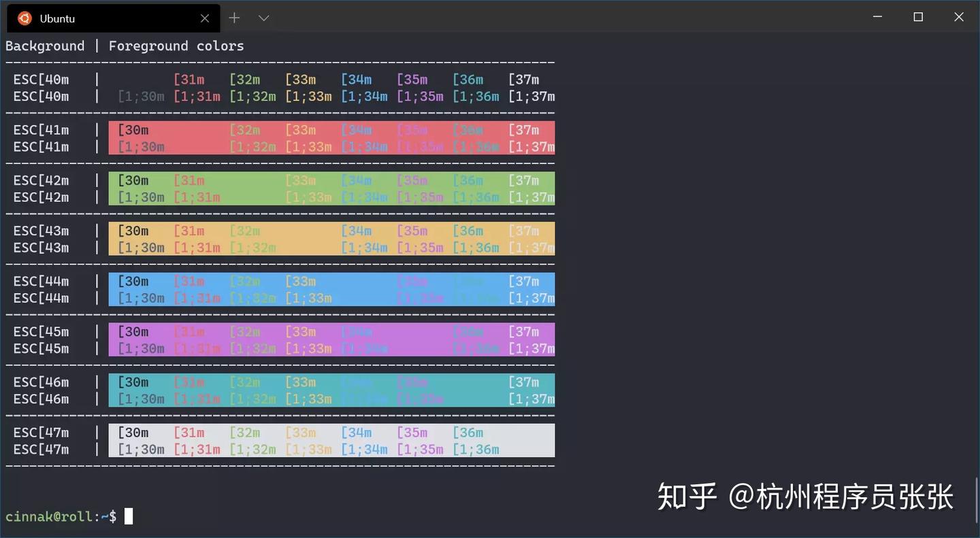Screen dimensions: 980x538
Task: Click [1;33m on the purple ESC[45m row
Action: pos(308,348)
